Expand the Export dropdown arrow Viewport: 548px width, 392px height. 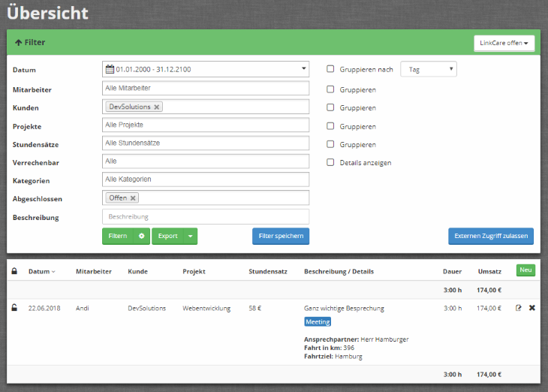pos(191,236)
